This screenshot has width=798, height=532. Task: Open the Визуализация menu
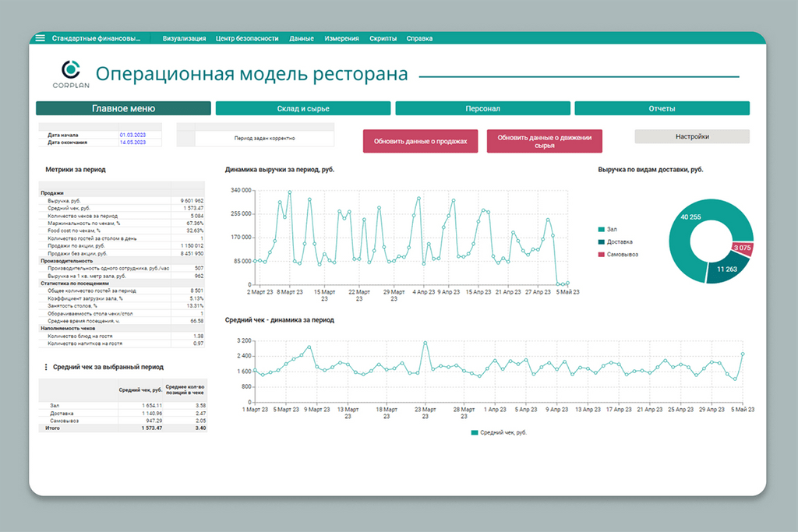point(184,38)
